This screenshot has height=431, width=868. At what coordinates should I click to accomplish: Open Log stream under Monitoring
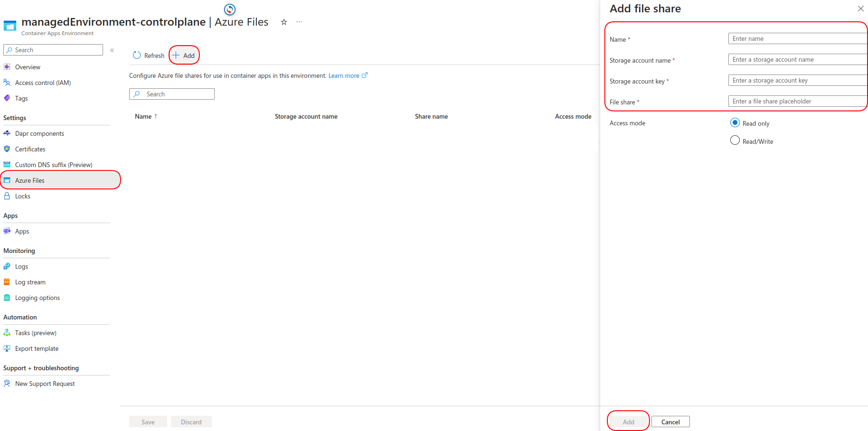30,282
